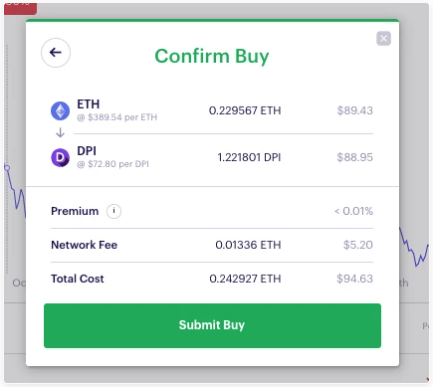This screenshot has width=433, height=387.
Task: Click the back arrow button
Action: point(56,53)
